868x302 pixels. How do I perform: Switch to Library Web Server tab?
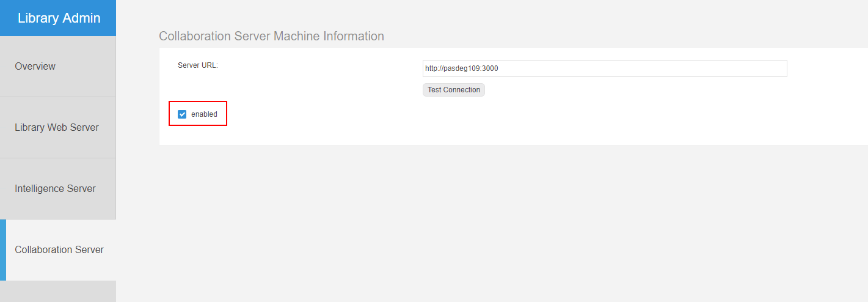(x=57, y=127)
